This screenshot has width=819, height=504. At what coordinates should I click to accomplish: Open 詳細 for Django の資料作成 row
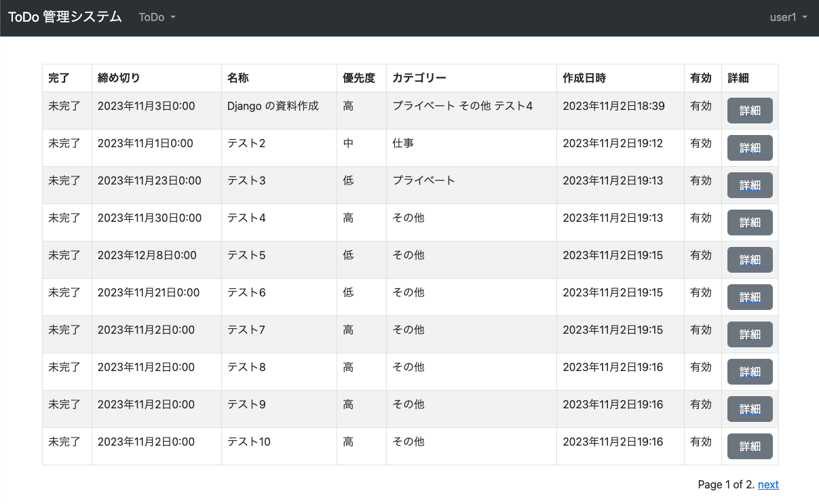(x=750, y=111)
